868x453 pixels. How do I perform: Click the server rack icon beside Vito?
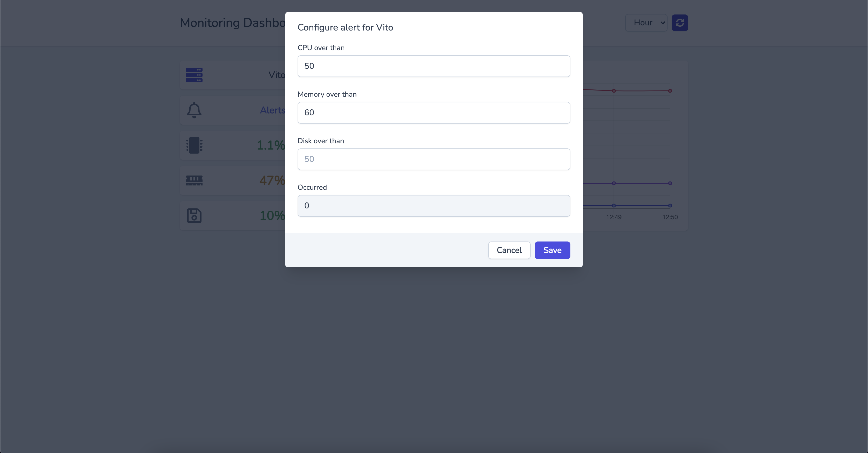pos(194,75)
